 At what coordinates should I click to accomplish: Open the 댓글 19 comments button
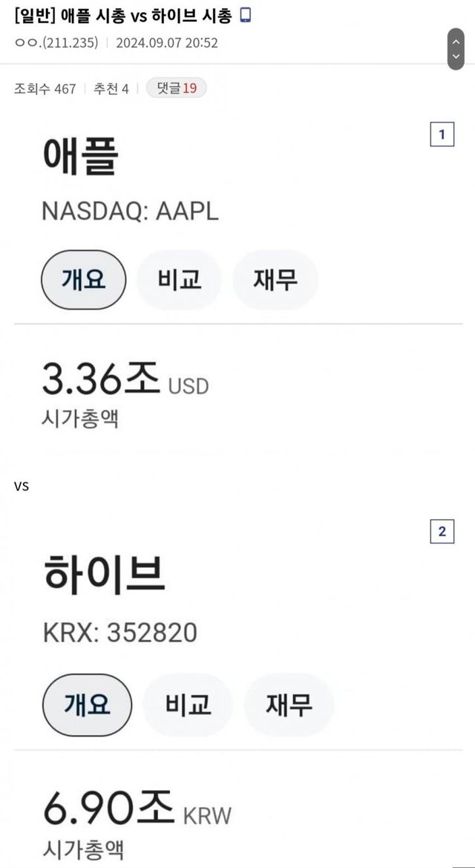pos(177,88)
